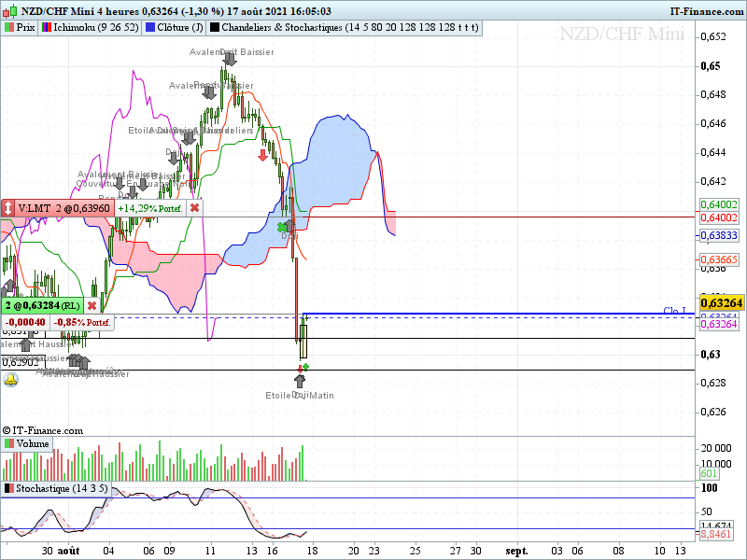Click the Etoile Doji Matin pattern arrow
The image size is (747, 560).
pyautogui.click(x=299, y=381)
